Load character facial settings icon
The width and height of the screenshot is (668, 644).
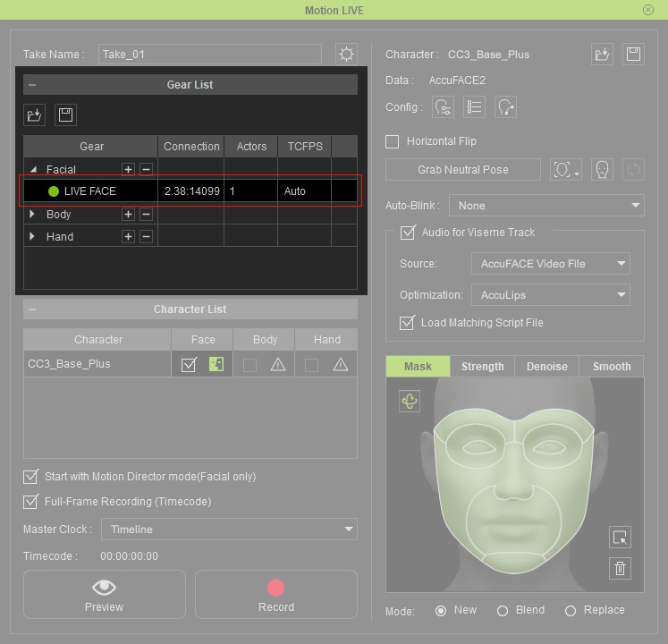pos(602,55)
